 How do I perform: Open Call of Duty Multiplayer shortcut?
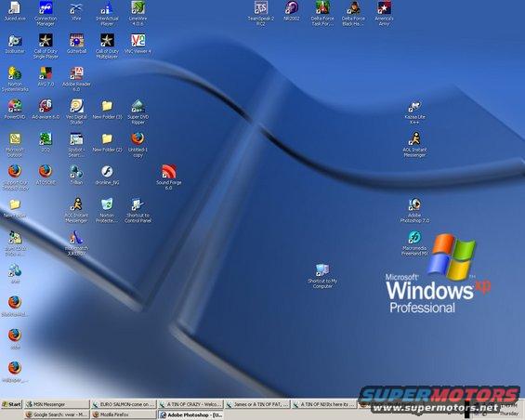tap(107, 46)
